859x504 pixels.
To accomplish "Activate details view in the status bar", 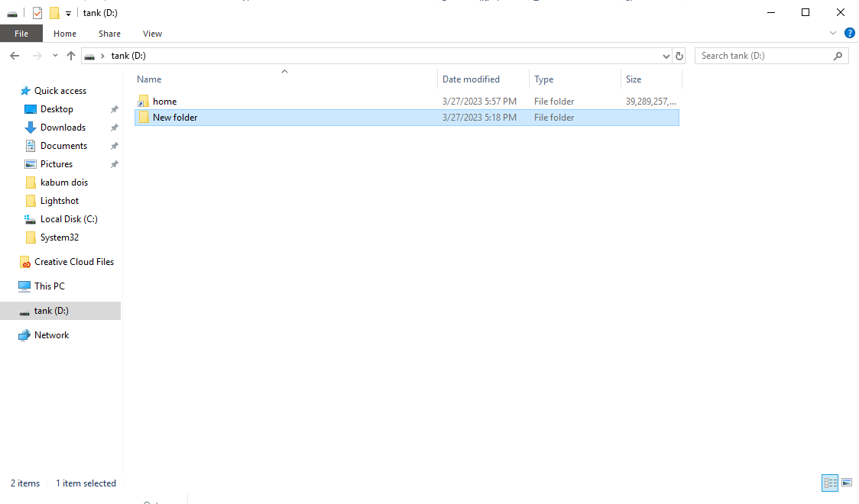I will [x=830, y=483].
